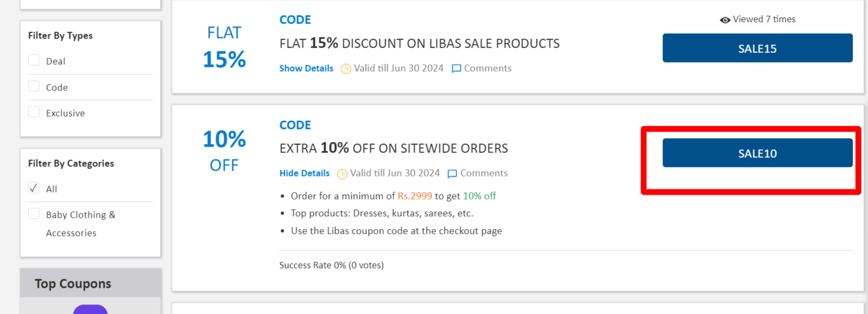Click the clock icon on SALE10 coupon
Viewport: 868px width, 314px height.
(x=342, y=173)
